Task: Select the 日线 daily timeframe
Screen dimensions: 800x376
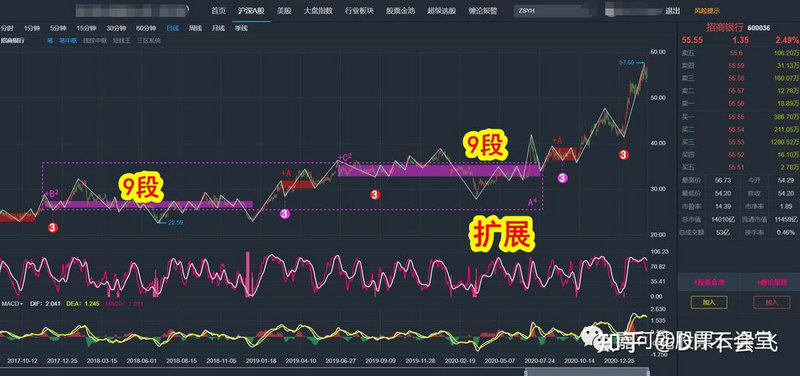Action: click(x=173, y=29)
